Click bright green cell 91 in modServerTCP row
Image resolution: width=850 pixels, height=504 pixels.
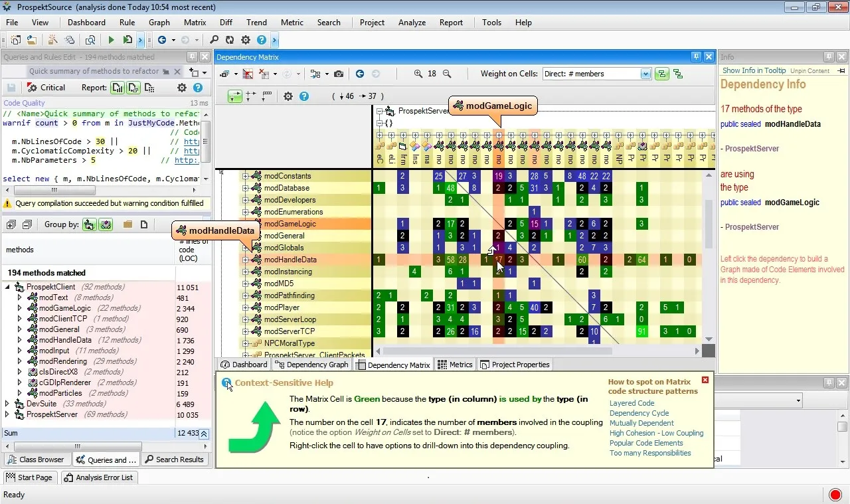pos(641,331)
